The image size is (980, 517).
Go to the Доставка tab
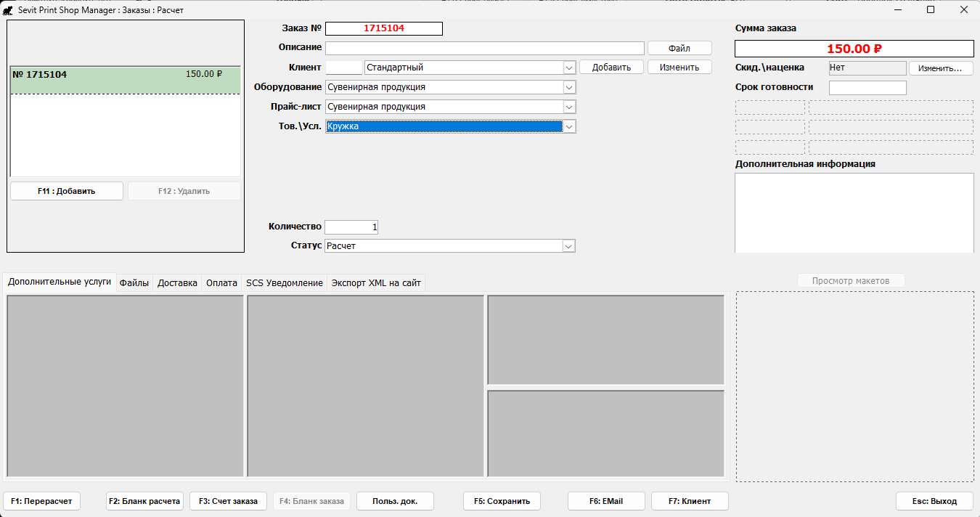[177, 283]
